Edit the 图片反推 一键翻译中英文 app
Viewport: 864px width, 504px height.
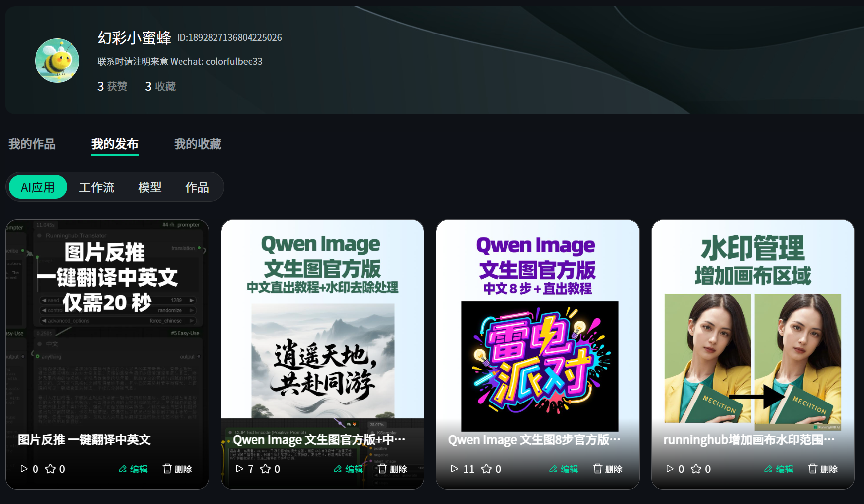pos(133,469)
